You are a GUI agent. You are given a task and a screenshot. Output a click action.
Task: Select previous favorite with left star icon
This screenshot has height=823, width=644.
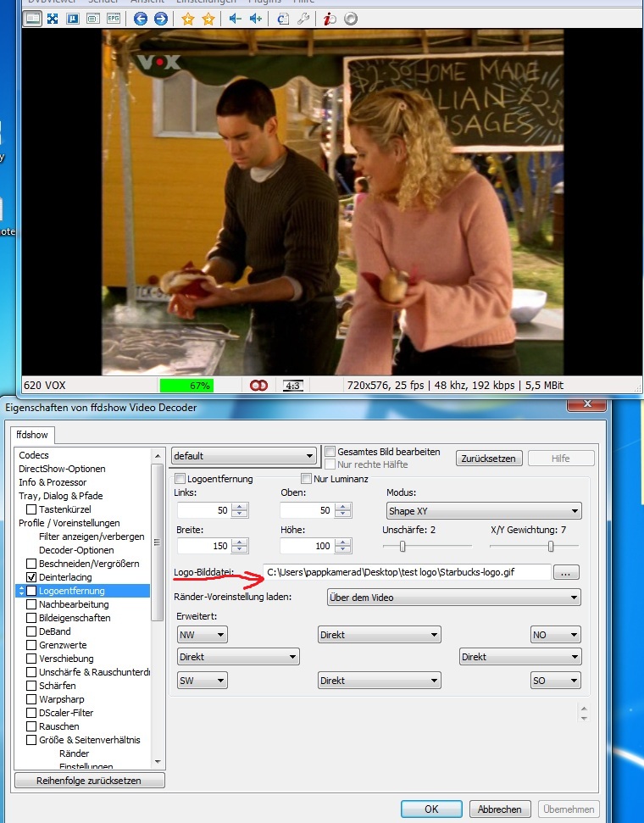tap(188, 19)
